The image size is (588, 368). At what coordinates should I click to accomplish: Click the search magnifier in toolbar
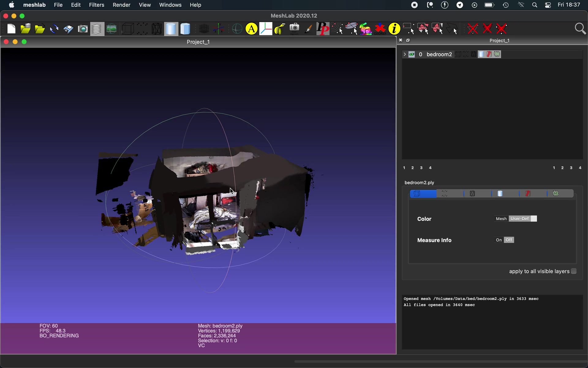[x=580, y=29]
